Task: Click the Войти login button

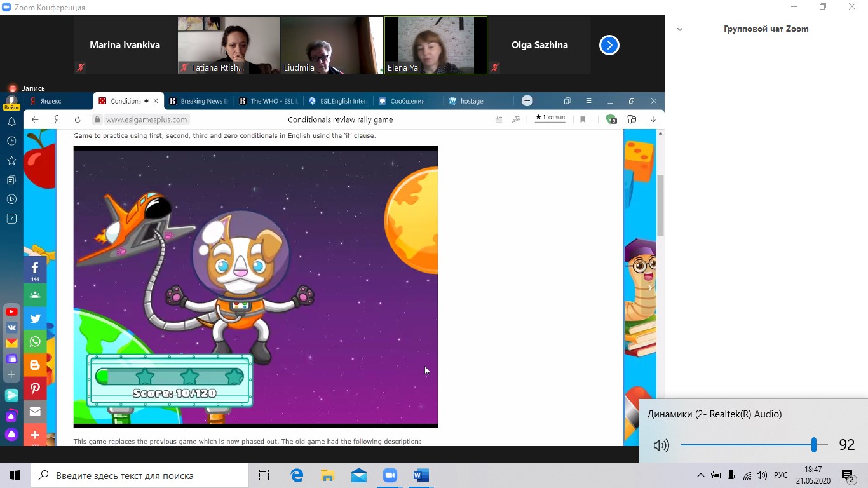Action: tap(11, 107)
